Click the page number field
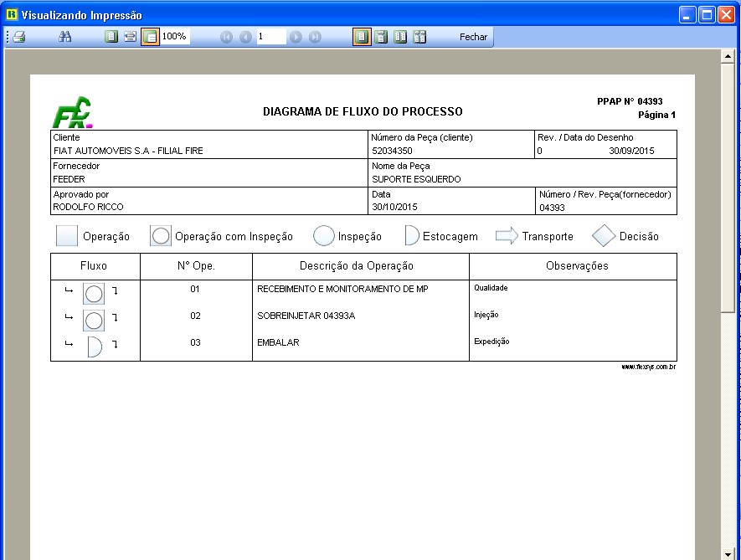The image size is (741, 560). click(x=271, y=36)
